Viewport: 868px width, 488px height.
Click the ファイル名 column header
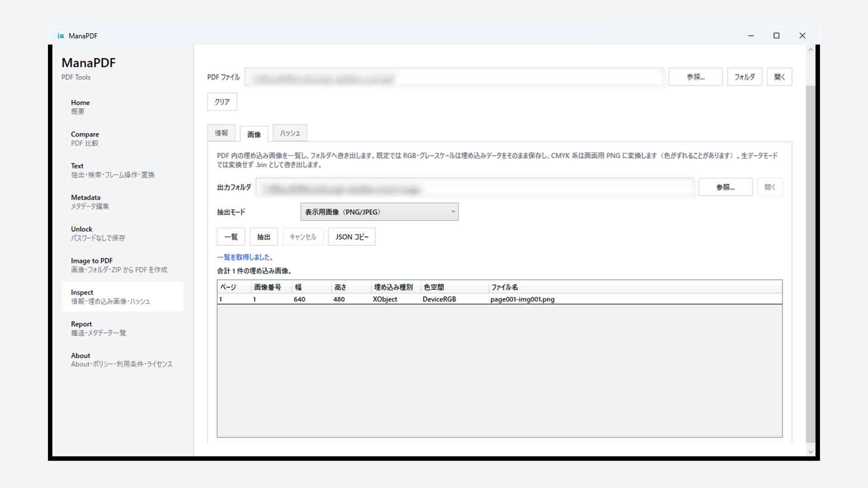635,287
